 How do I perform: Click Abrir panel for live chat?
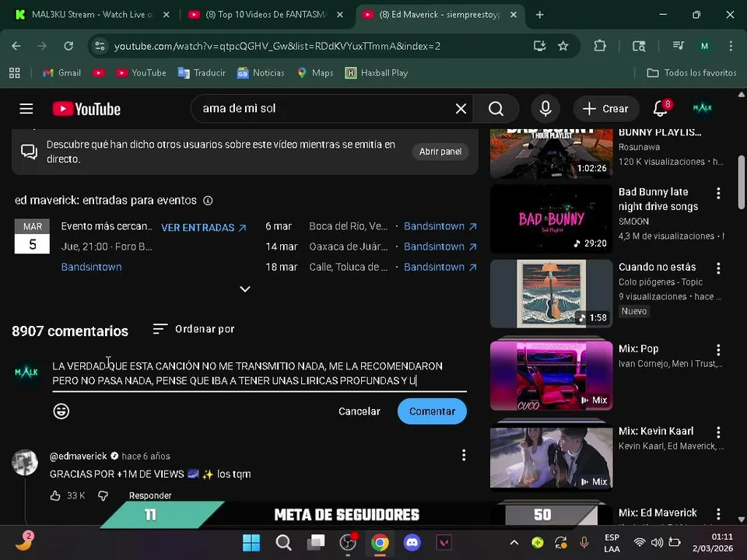[x=440, y=152]
